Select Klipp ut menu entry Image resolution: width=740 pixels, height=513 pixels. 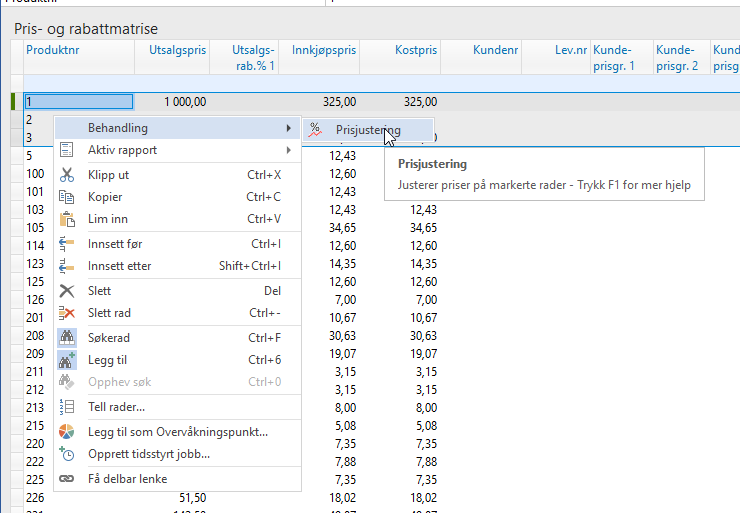pyautogui.click(x=177, y=175)
